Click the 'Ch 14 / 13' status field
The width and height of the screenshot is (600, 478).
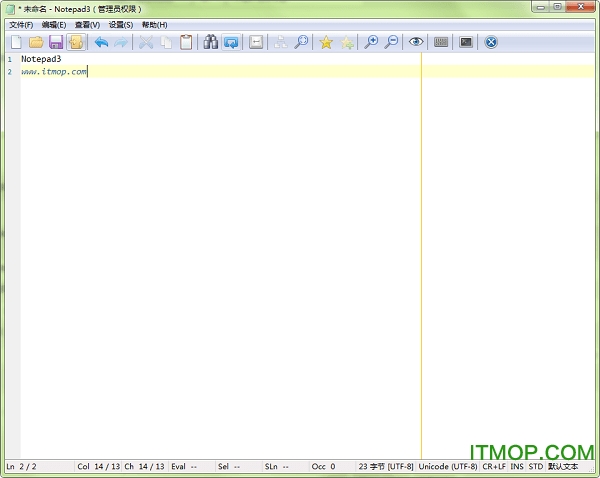tap(145, 467)
